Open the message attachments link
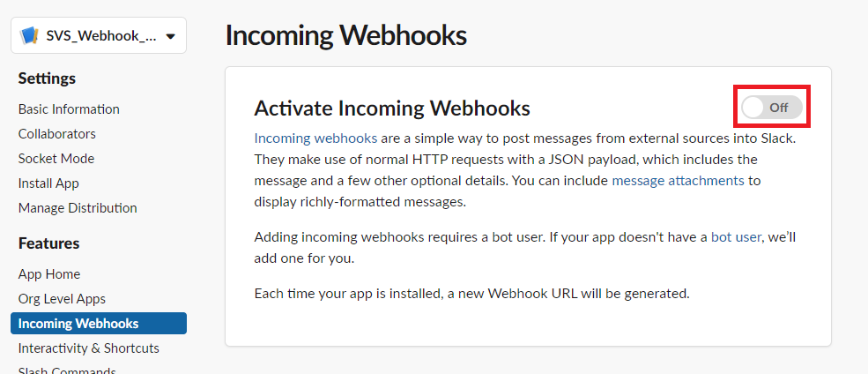868x374 pixels. click(679, 181)
